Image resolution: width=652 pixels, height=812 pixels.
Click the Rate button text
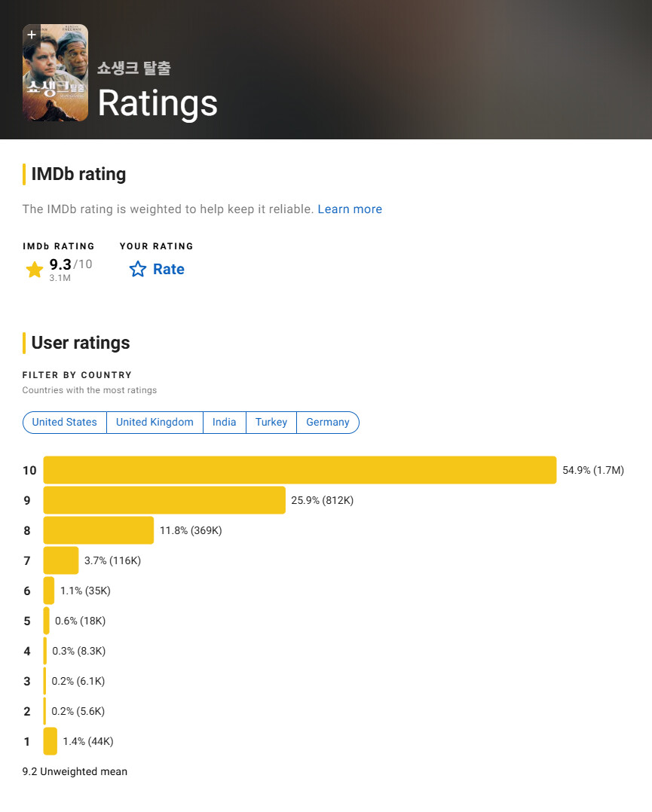(x=168, y=269)
